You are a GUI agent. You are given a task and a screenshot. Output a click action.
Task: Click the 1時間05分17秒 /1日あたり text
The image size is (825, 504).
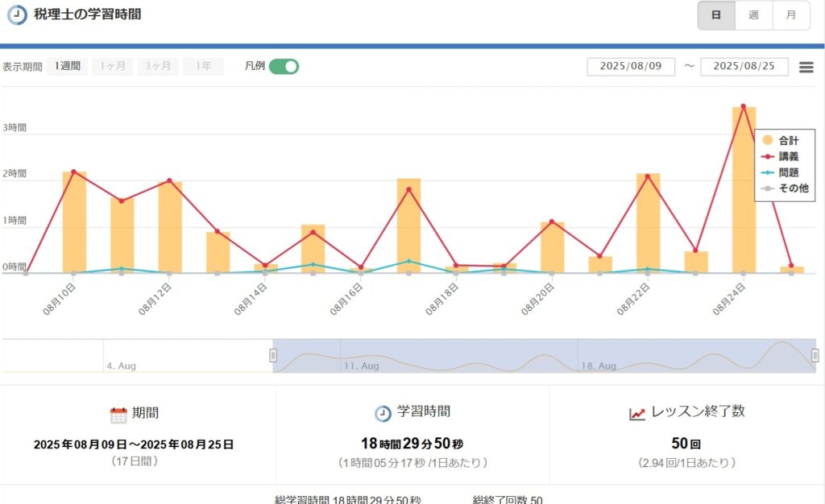pyautogui.click(x=412, y=463)
